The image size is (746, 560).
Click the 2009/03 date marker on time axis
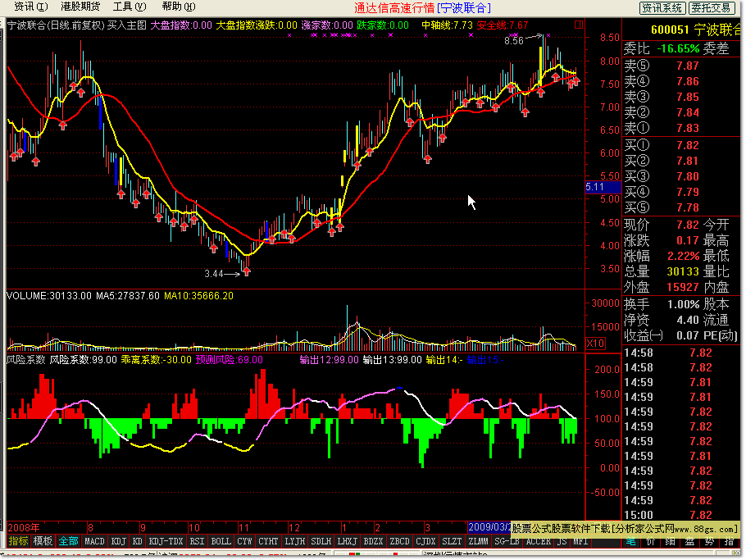489,527
